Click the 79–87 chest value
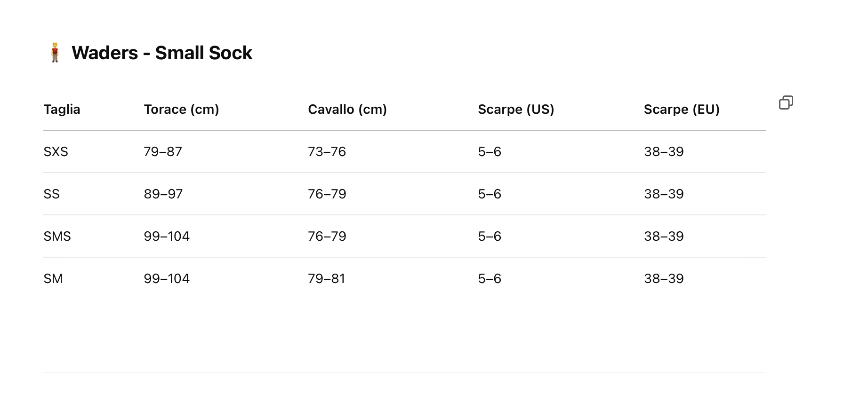The height and width of the screenshot is (394, 868). 163,152
